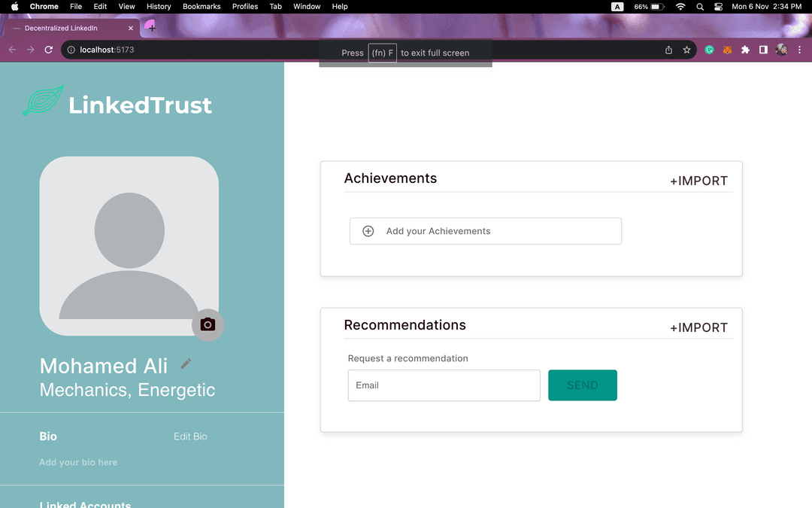Image resolution: width=812 pixels, height=508 pixels.
Task: Click the profile picture placeholder
Action: tap(129, 245)
